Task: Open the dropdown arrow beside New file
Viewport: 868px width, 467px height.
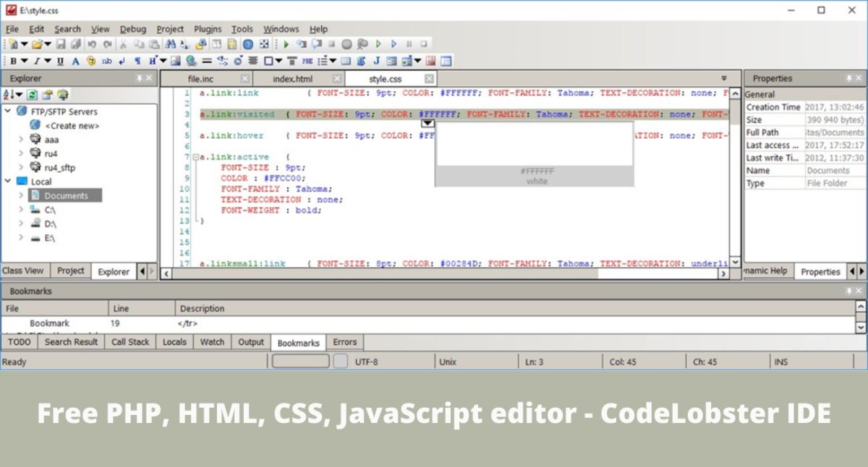Action: [25, 44]
